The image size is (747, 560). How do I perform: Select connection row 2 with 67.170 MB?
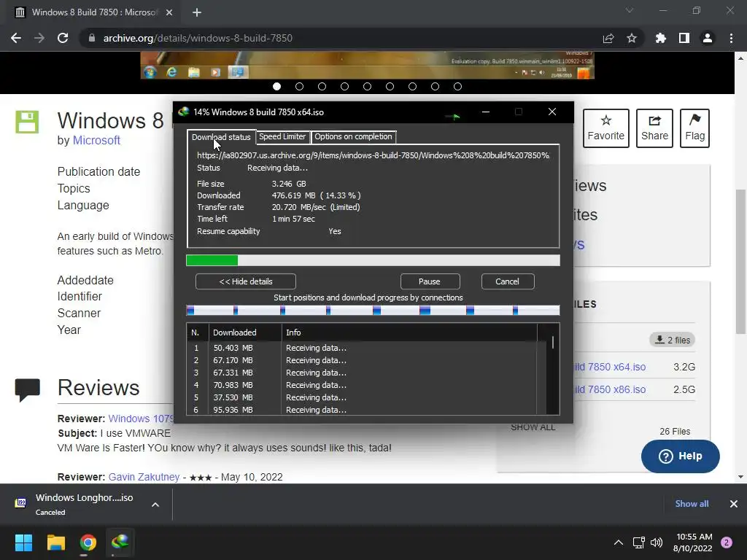[362, 360]
